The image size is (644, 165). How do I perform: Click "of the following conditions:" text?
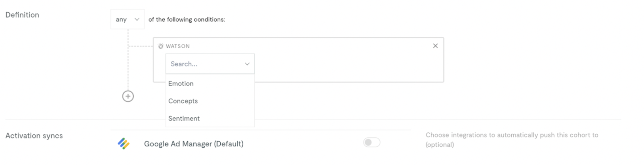pyautogui.click(x=187, y=20)
